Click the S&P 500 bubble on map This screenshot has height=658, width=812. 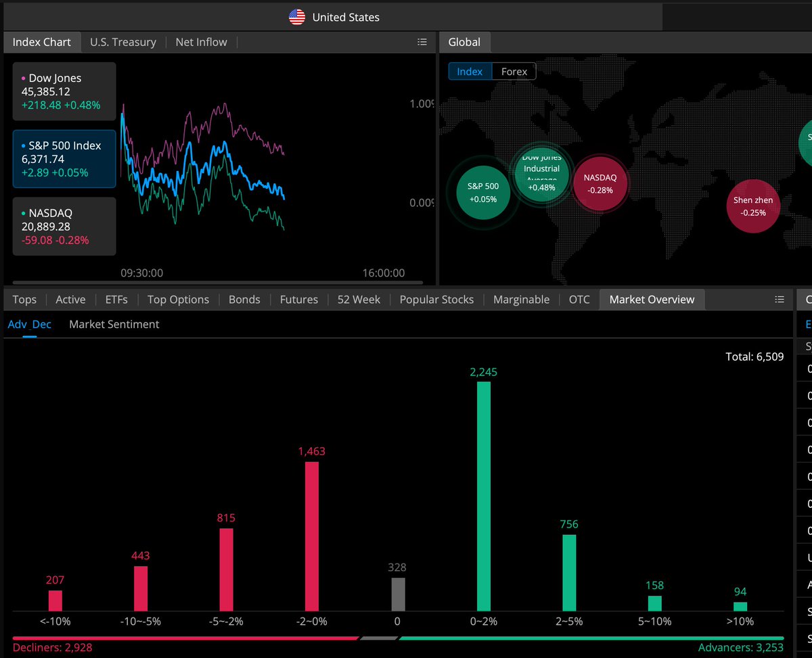tap(483, 193)
